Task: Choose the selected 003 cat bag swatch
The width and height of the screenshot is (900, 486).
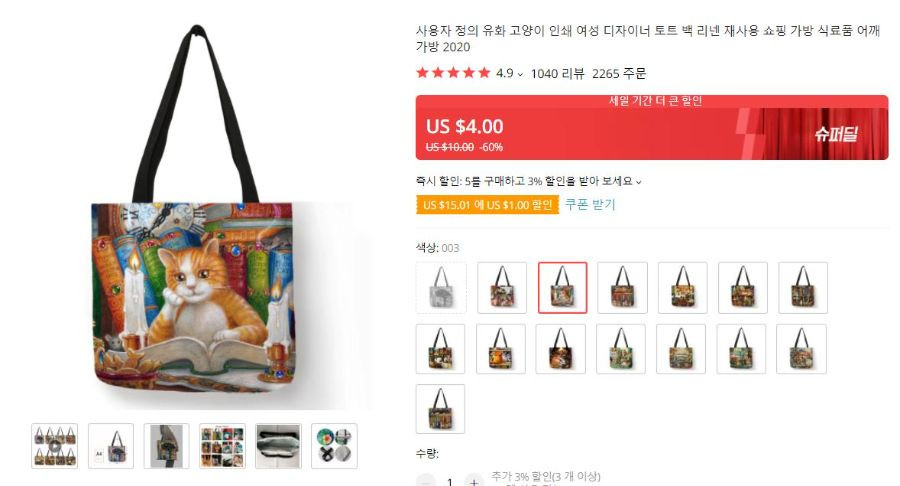Action: [562, 288]
